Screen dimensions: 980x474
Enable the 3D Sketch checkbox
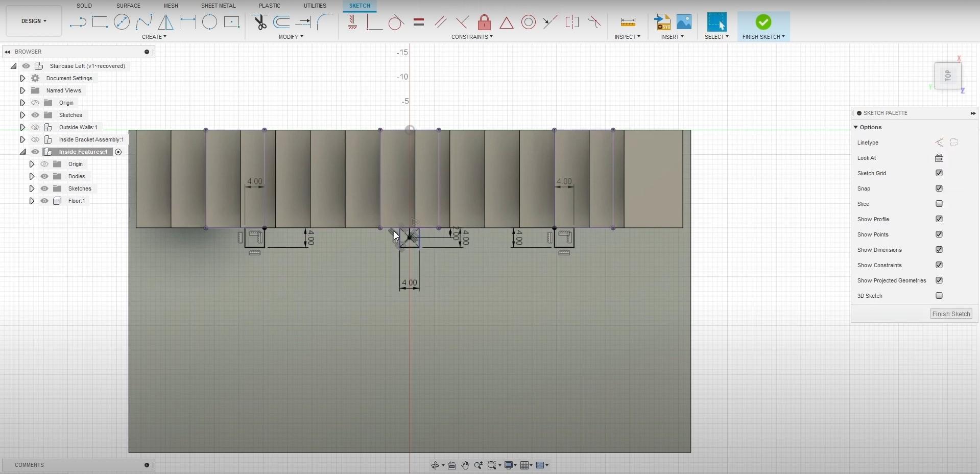point(939,296)
